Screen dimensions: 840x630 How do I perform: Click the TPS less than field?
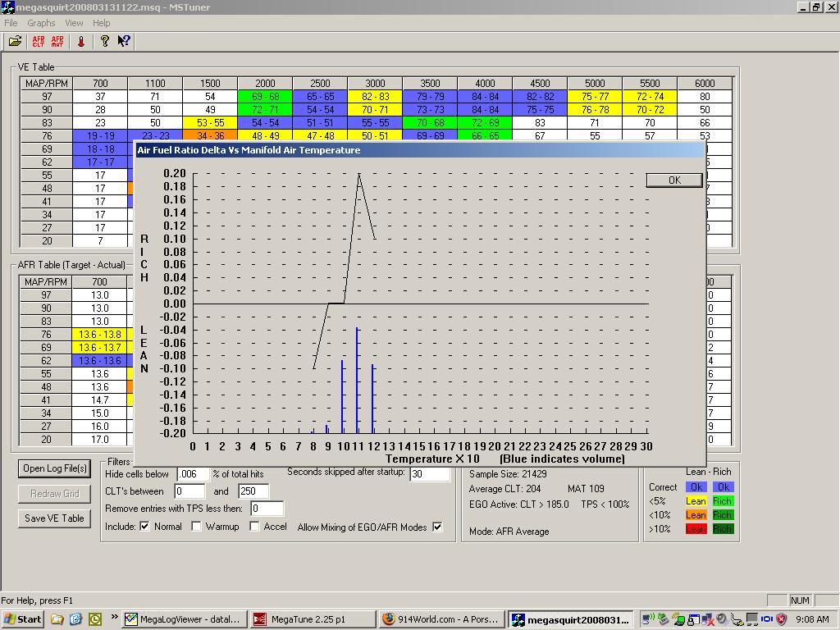(267, 509)
